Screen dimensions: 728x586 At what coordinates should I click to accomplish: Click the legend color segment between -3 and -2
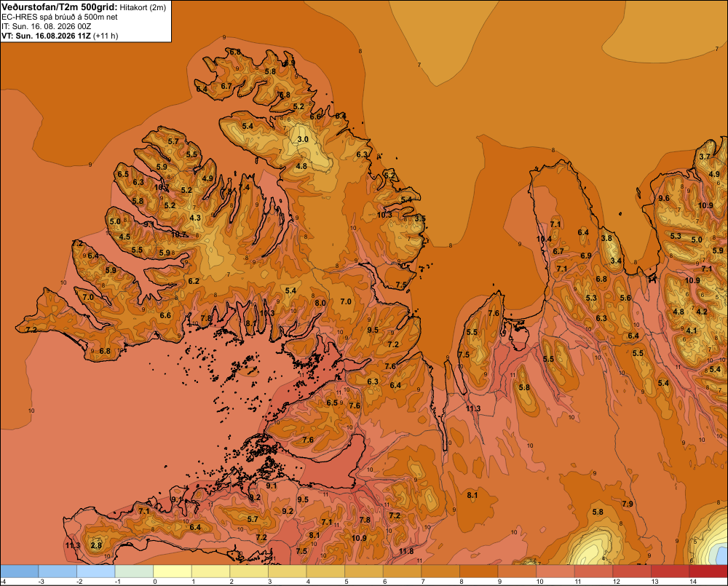58,571
